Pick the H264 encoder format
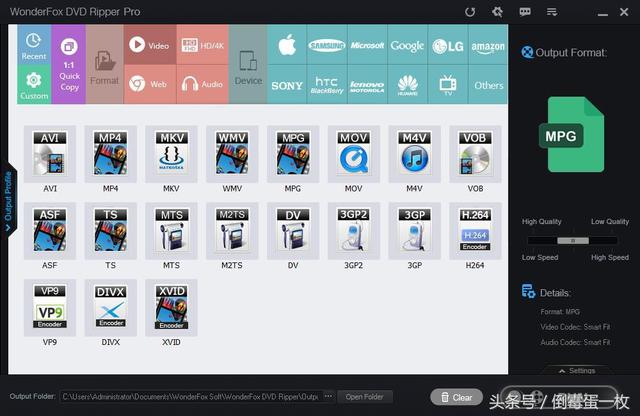 pos(475,235)
